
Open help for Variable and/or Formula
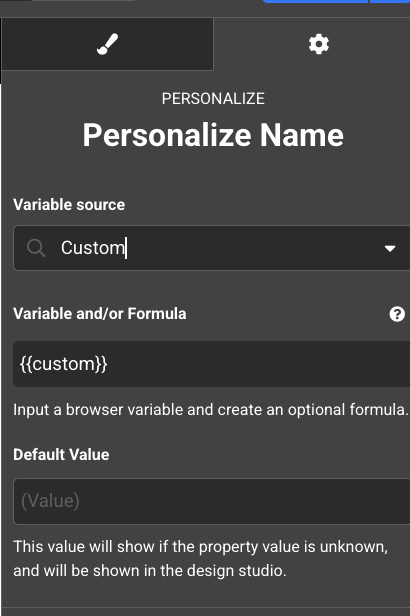click(x=397, y=314)
